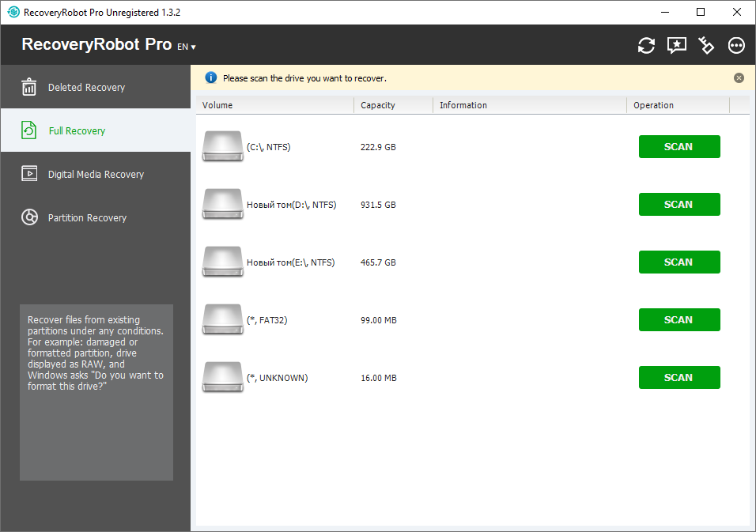Click the UNKNOWN partition drive icon
The height and width of the screenshot is (532, 756).
(222, 377)
